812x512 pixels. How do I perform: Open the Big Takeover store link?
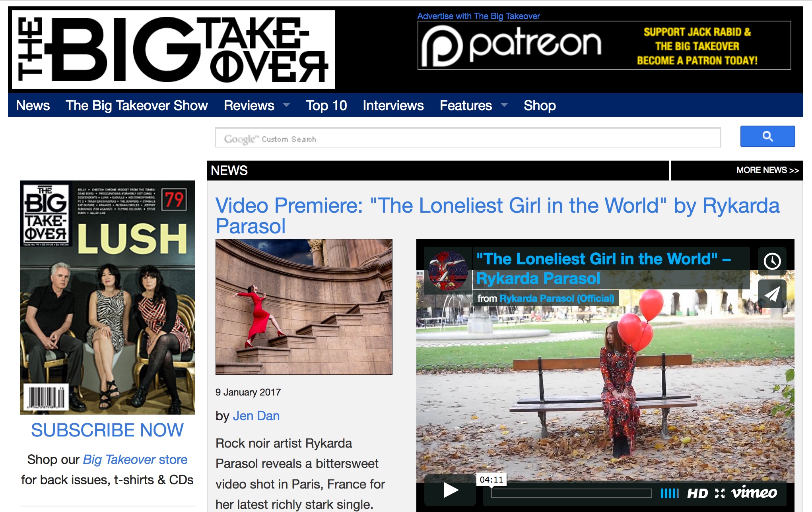(135, 460)
